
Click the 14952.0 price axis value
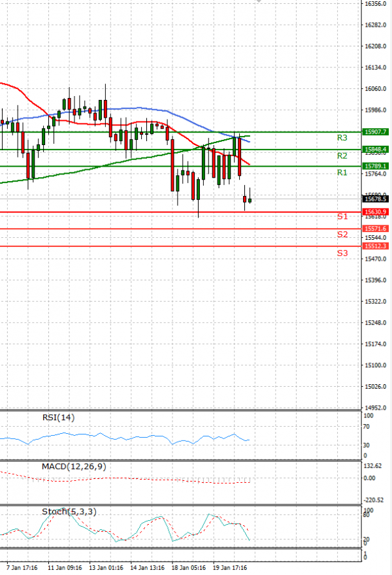[376, 408]
